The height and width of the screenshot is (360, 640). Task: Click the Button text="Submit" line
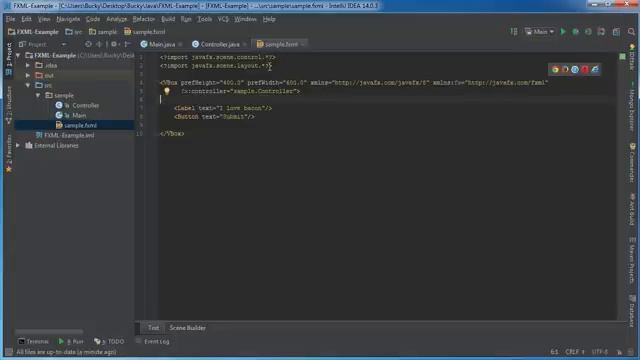click(214, 117)
